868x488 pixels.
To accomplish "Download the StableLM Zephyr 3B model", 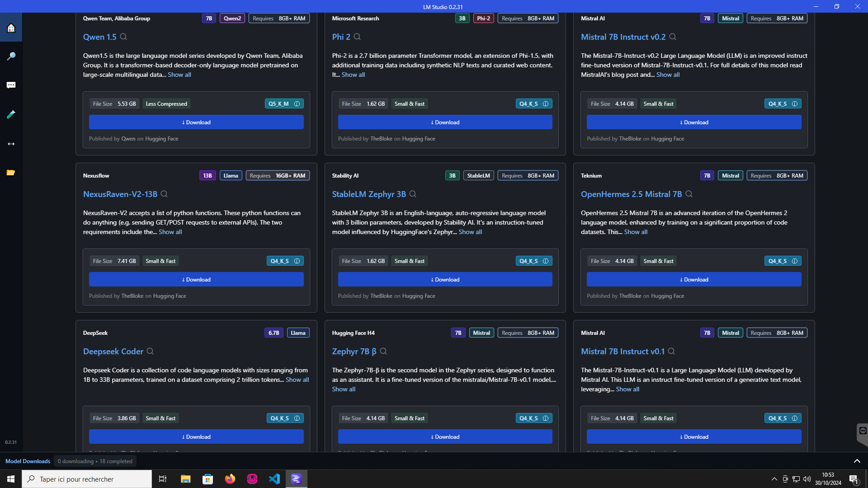I will point(445,279).
